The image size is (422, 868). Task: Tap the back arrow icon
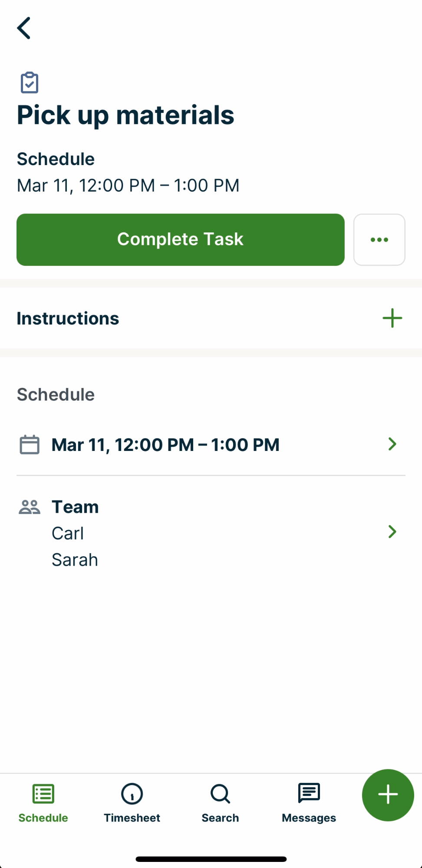24,28
